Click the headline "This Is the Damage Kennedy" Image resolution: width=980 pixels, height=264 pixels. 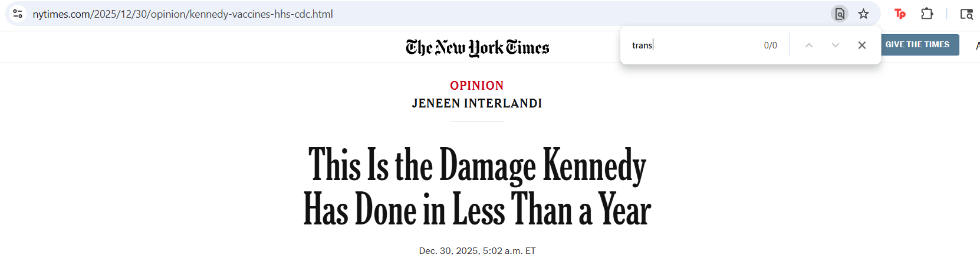(477, 165)
